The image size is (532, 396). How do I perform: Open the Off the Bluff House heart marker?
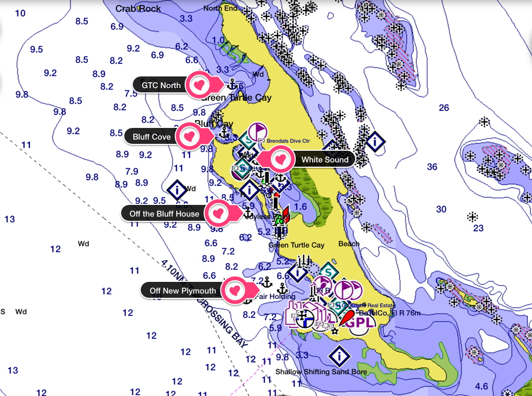(x=218, y=213)
